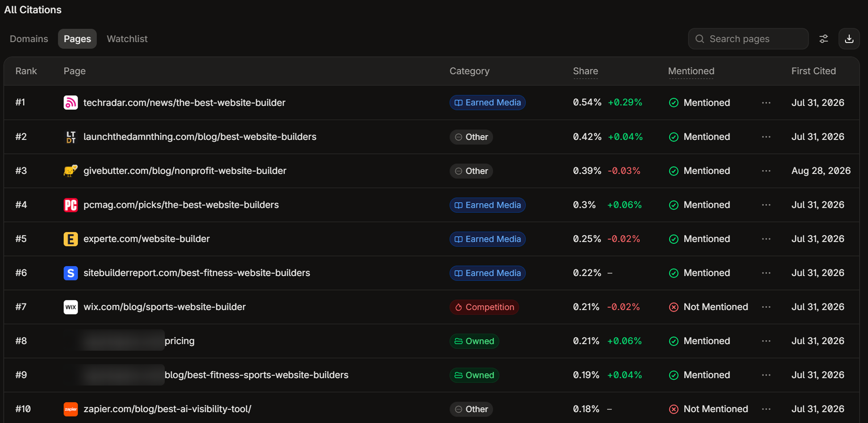
Task: Open techradar.com best-website-builder page link
Action: tap(184, 103)
